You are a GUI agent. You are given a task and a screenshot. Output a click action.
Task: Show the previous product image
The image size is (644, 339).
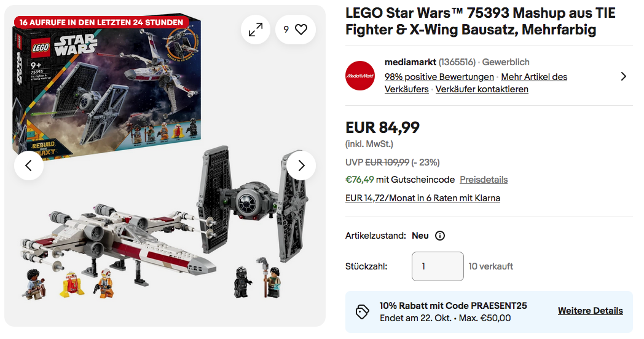[29, 166]
